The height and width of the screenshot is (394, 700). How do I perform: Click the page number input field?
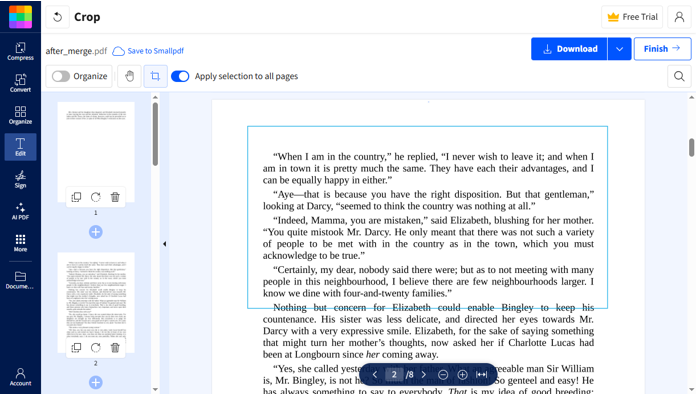(394, 374)
